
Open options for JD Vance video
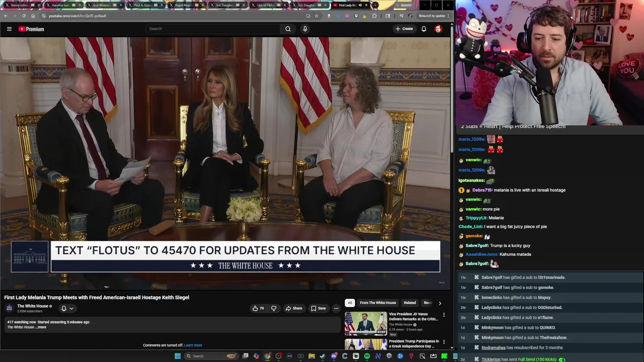(x=444, y=315)
